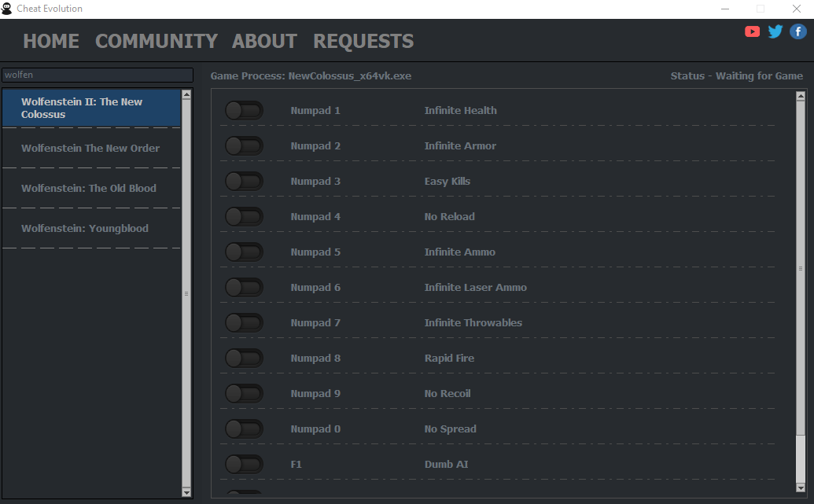Viewport: 814px width, 504px height.
Task: Click the Numpad 4 hotkey label
Action: (315, 216)
